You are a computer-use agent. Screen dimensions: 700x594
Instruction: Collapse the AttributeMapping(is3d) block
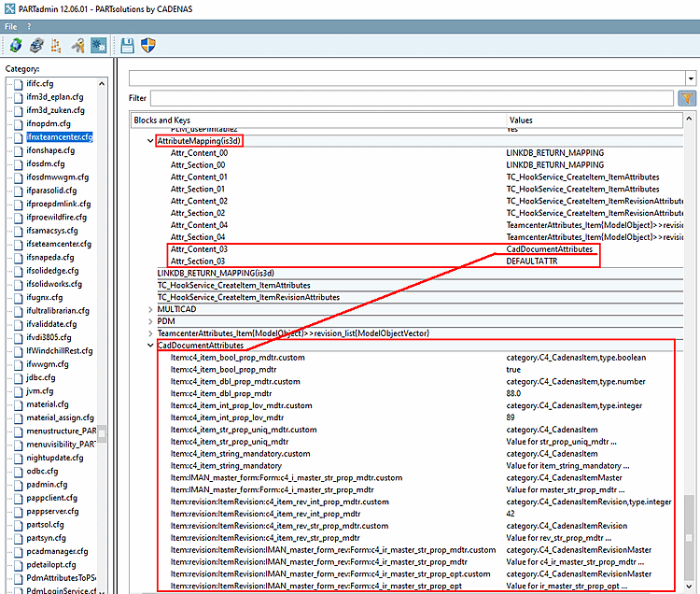(x=150, y=141)
